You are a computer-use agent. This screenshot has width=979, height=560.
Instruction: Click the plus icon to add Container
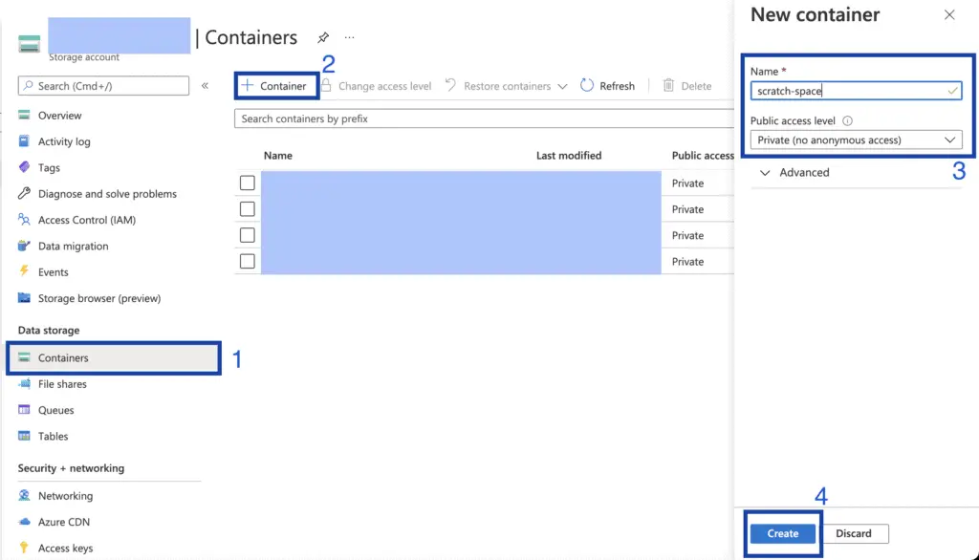pos(248,86)
